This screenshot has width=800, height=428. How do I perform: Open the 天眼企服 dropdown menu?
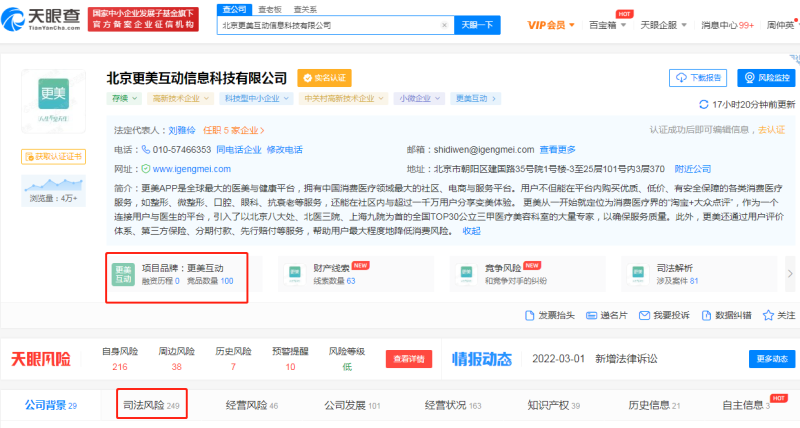point(663,25)
